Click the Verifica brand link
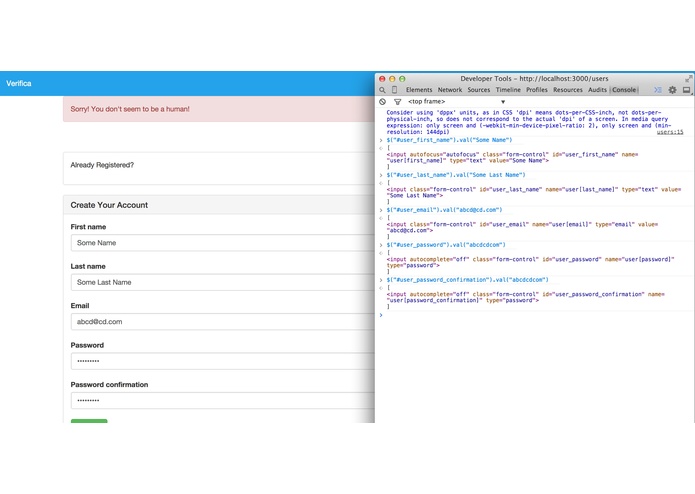This screenshot has width=695, height=494. tap(19, 83)
